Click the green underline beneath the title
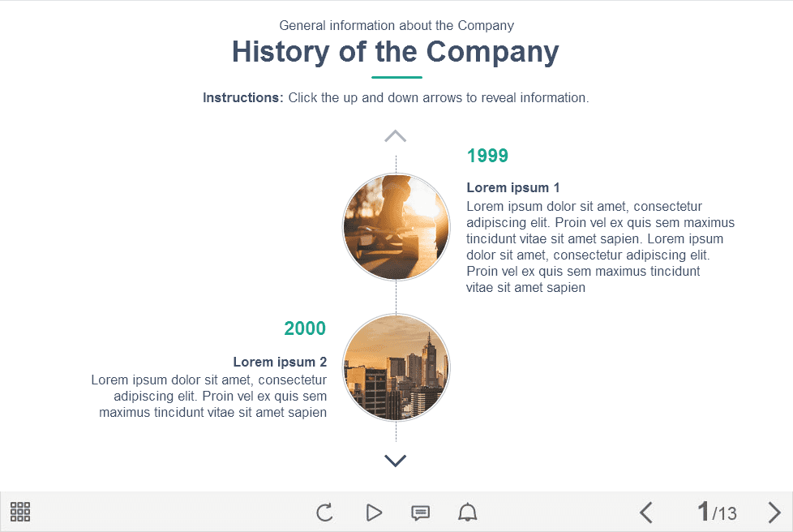Viewport: 793px width, 532px height. coord(396,77)
